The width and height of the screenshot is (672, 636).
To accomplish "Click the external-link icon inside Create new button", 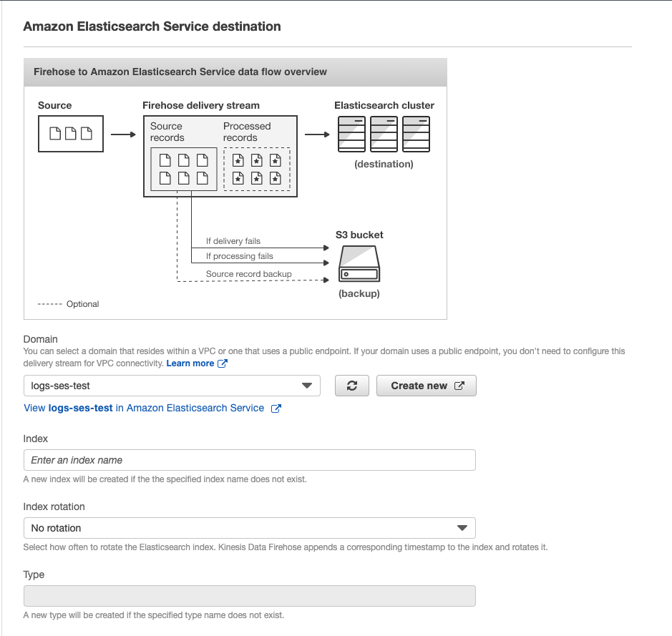I will tap(459, 386).
